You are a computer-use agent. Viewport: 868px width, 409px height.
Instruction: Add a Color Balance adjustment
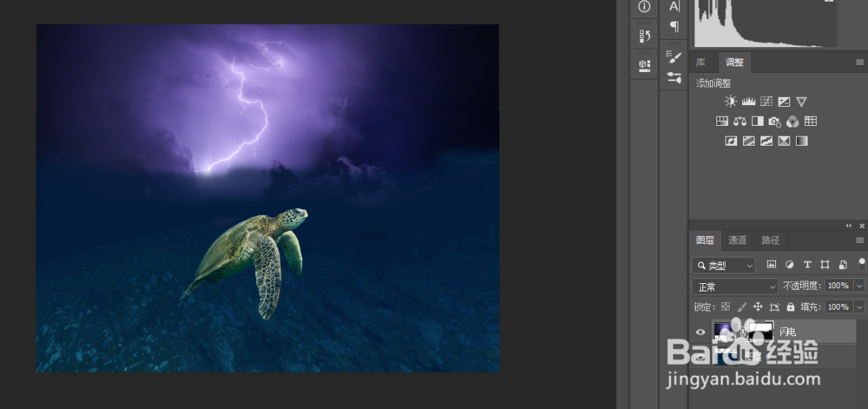[x=740, y=122]
